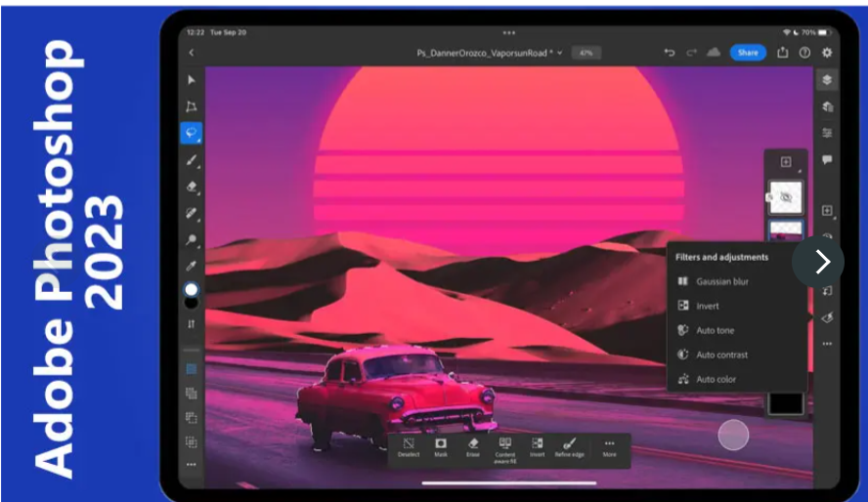Click Erase in selection toolbar
The image size is (868, 502).
tap(473, 448)
